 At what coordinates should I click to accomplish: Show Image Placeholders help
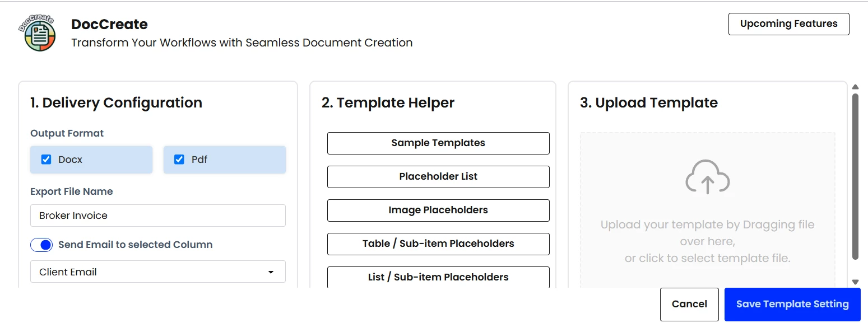(438, 210)
